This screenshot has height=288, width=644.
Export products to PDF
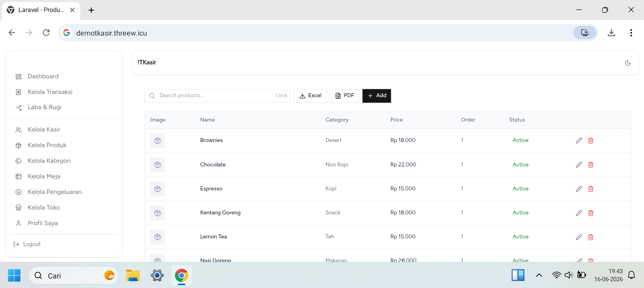coord(344,96)
